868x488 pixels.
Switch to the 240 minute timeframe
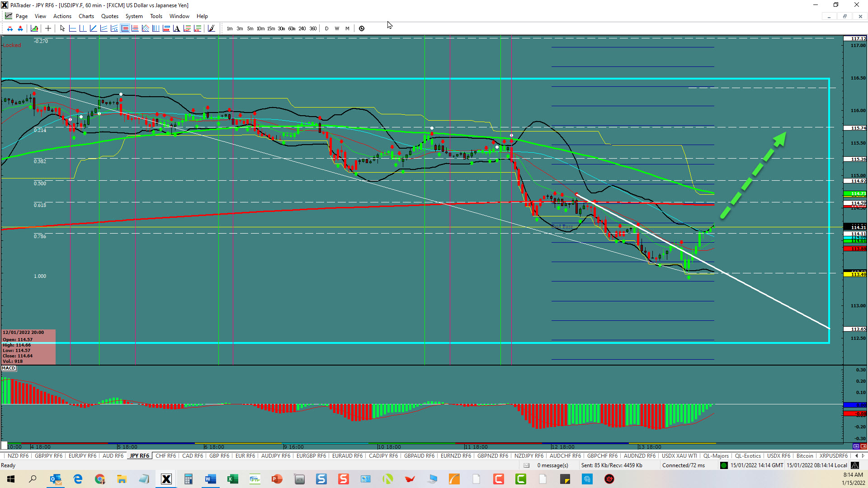point(302,28)
